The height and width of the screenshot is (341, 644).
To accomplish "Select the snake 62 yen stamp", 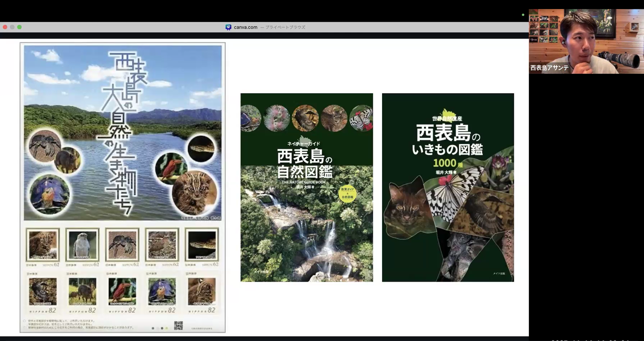I will (202, 245).
